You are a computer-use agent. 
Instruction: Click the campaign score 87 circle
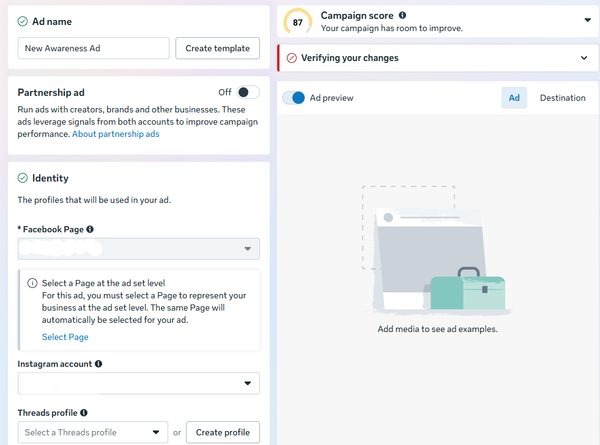[x=297, y=22]
